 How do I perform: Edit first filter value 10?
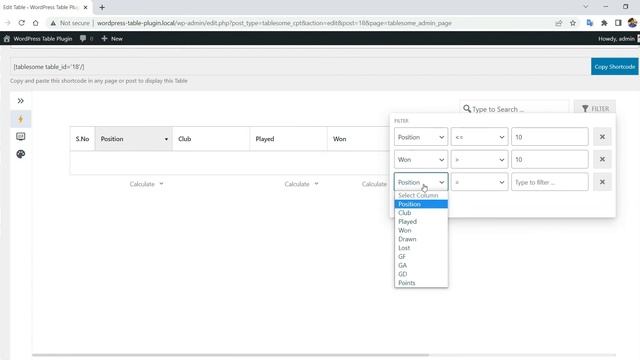click(x=549, y=137)
